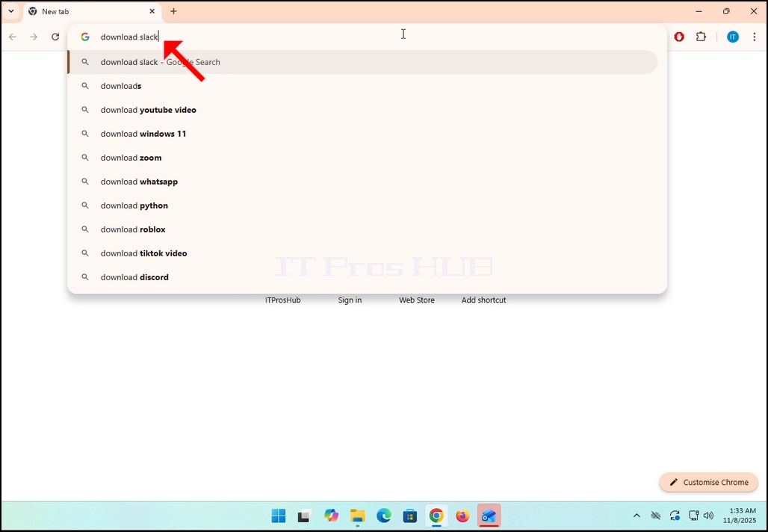
Task: Open the Web Store shortcut
Action: (x=416, y=300)
